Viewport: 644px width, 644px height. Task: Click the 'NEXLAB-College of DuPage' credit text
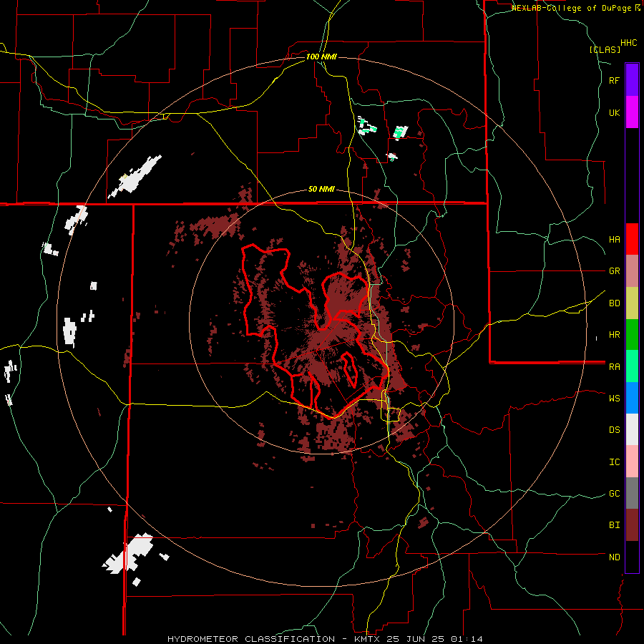pos(571,8)
